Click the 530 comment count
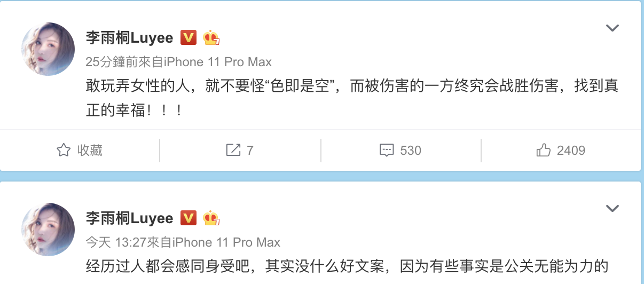Image resolution: width=644 pixels, height=284 pixels. [411, 151]
